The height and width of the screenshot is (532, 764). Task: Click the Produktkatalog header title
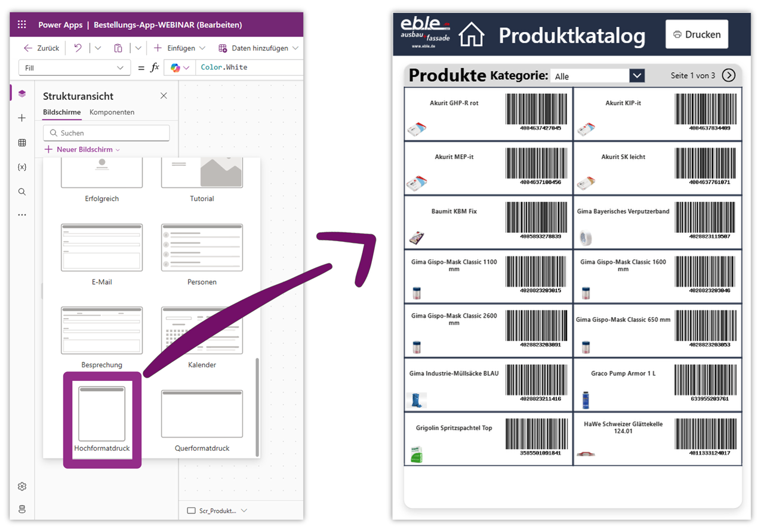point(572,36)
